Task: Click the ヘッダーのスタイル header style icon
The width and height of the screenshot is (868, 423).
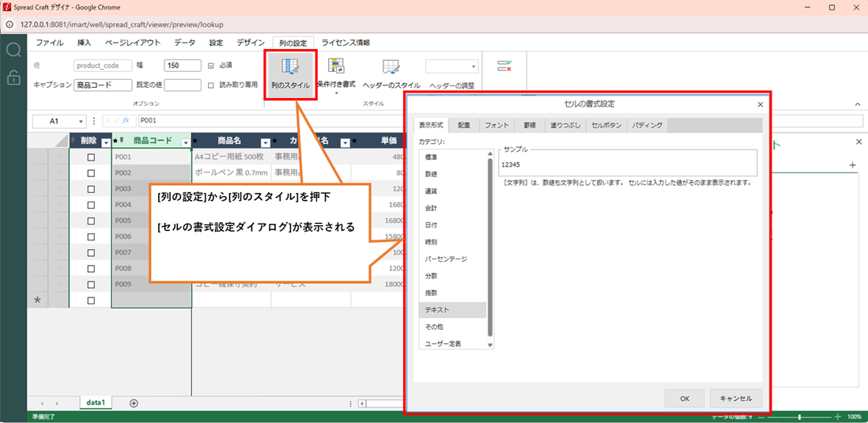Action: point(391,69)
